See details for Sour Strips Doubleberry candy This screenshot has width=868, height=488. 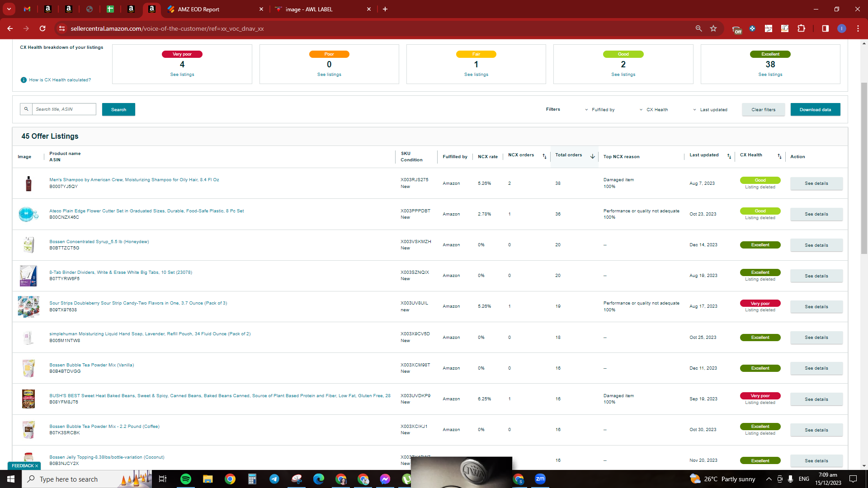[x=816, y=307]
